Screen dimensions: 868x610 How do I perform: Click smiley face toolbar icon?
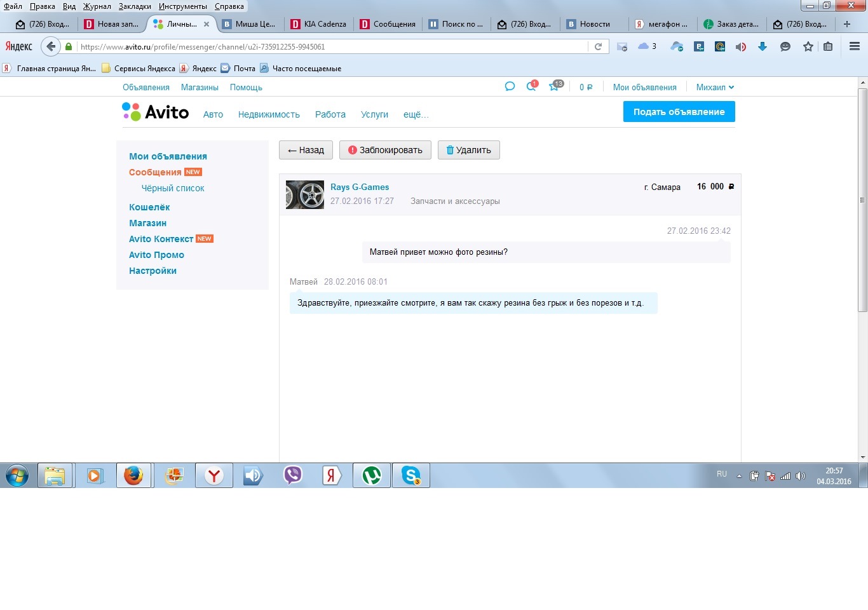(x=785, y=46)
